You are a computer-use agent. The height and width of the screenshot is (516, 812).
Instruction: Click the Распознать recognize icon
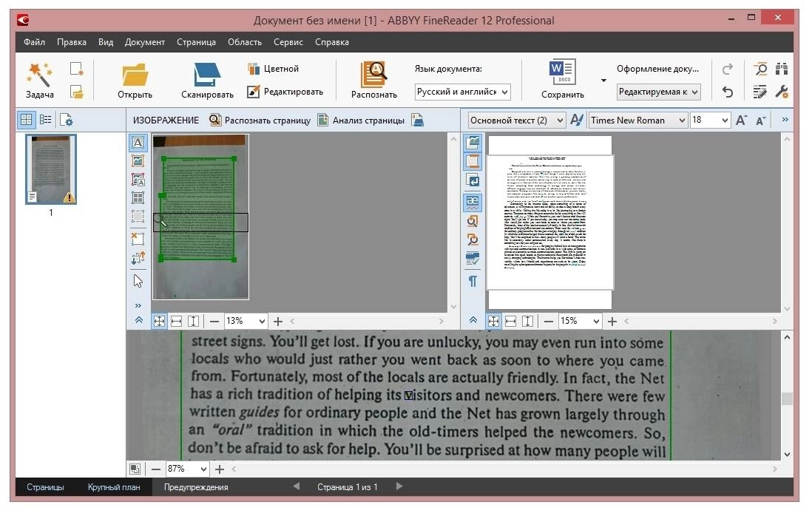pyautogui.click(x=374, y=75)
